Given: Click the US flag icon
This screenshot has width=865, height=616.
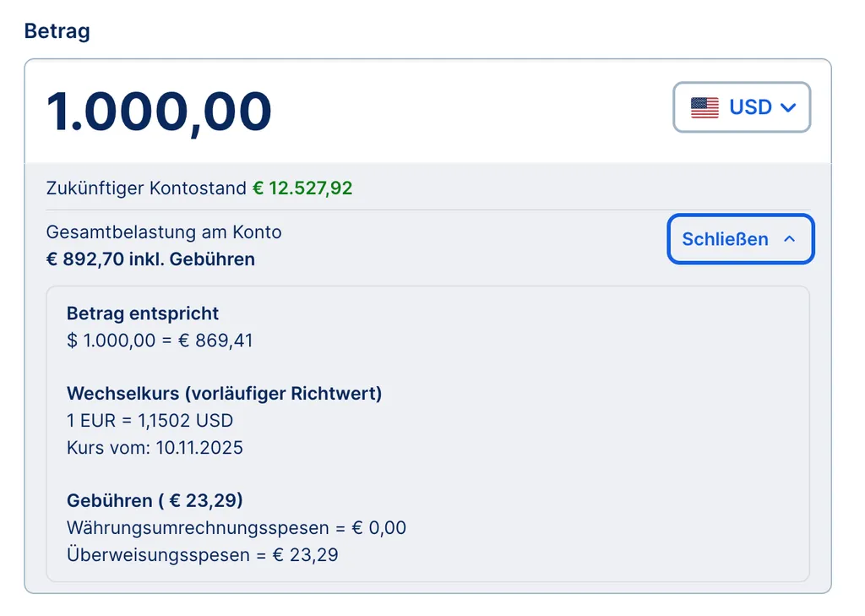Looking at the screenshot, I should coord(705,106).
